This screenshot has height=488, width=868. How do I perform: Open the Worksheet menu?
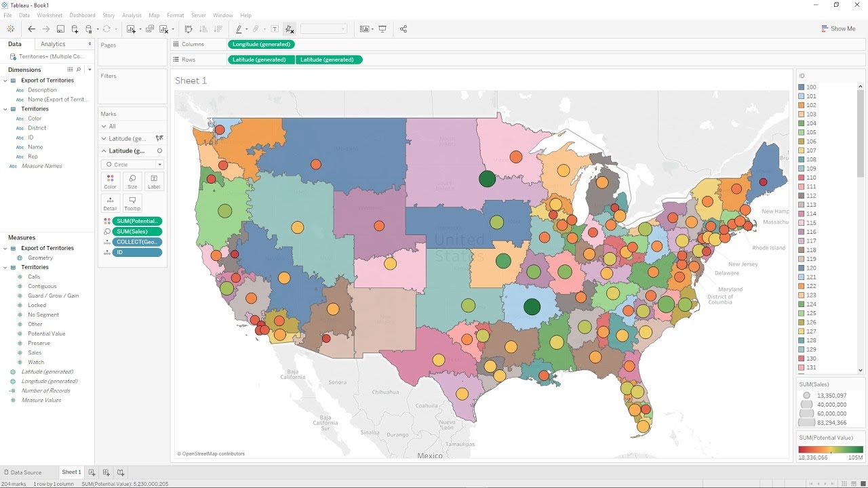(x=50, y=15)
